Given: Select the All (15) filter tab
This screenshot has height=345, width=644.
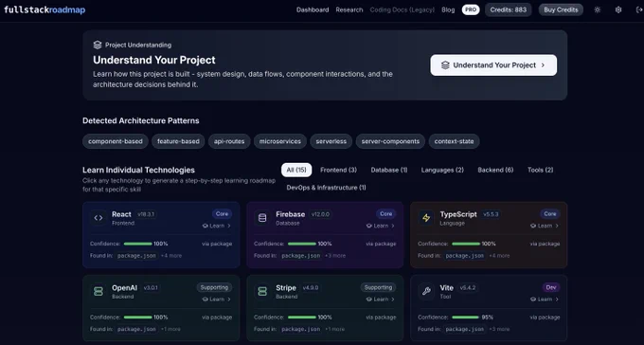Looking at the screenshot, I should point(296,170).
